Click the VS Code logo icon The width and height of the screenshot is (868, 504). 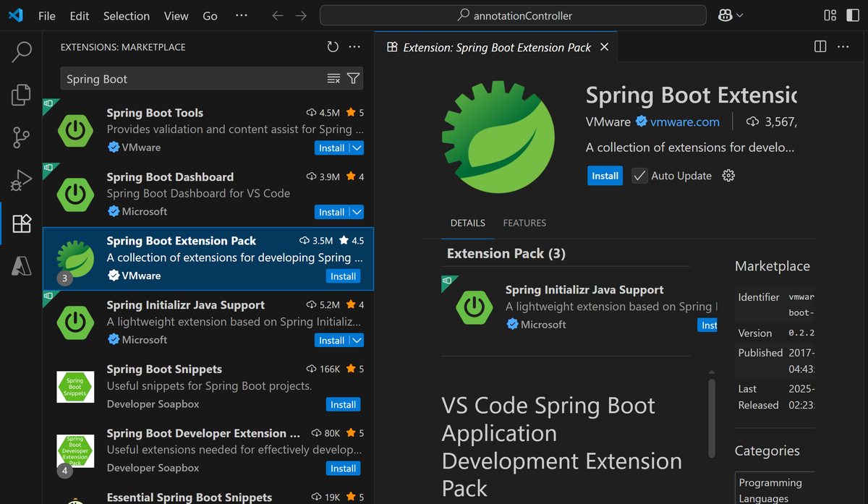16,15
